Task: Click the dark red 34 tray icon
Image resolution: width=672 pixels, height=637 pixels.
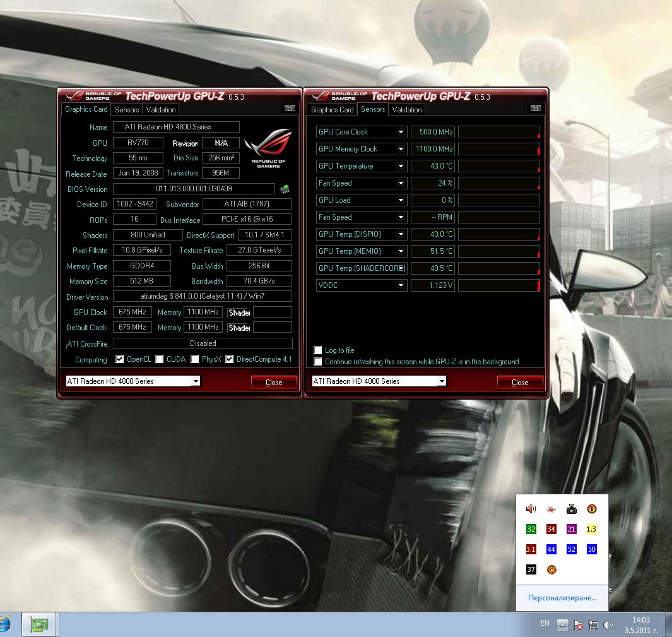Action: (551, 529)
